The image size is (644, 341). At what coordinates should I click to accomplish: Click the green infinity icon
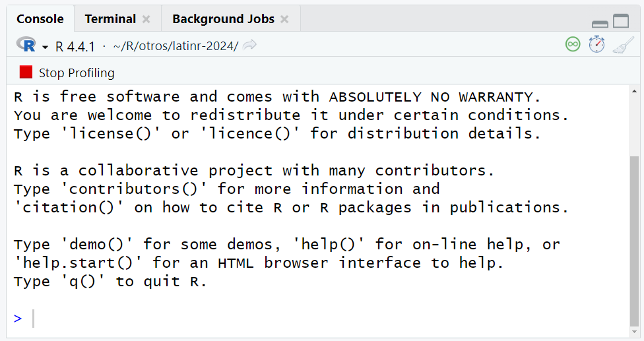pos(573,44)
